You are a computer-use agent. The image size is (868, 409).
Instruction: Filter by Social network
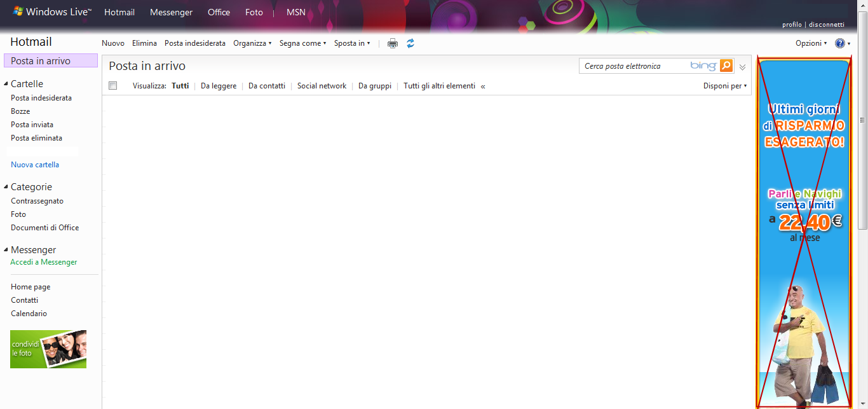[x=322, y=86]
